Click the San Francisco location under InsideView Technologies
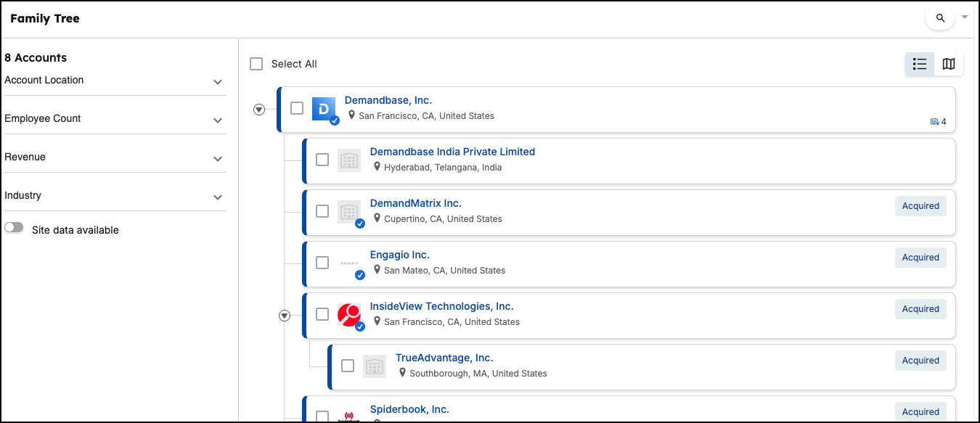 tap(452, 322)
